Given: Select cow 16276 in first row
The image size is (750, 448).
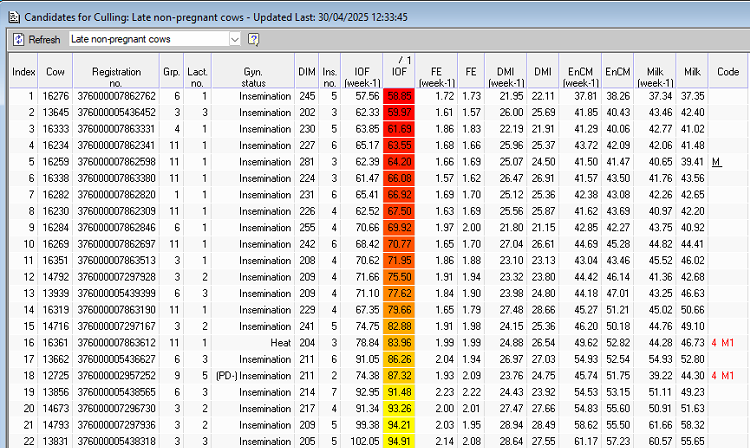Looking at the screenshot, I should coord(55,96).
